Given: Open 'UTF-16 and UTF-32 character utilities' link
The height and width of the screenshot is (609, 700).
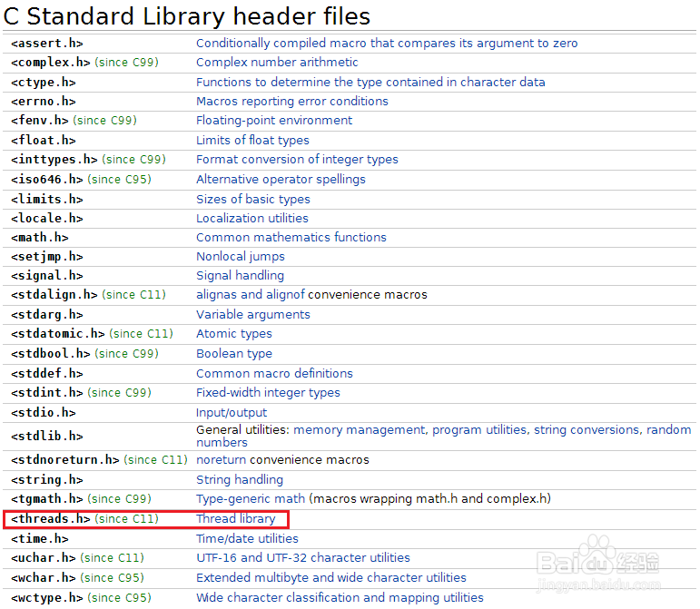Looking at the screenshot, I should click(302, 558).
